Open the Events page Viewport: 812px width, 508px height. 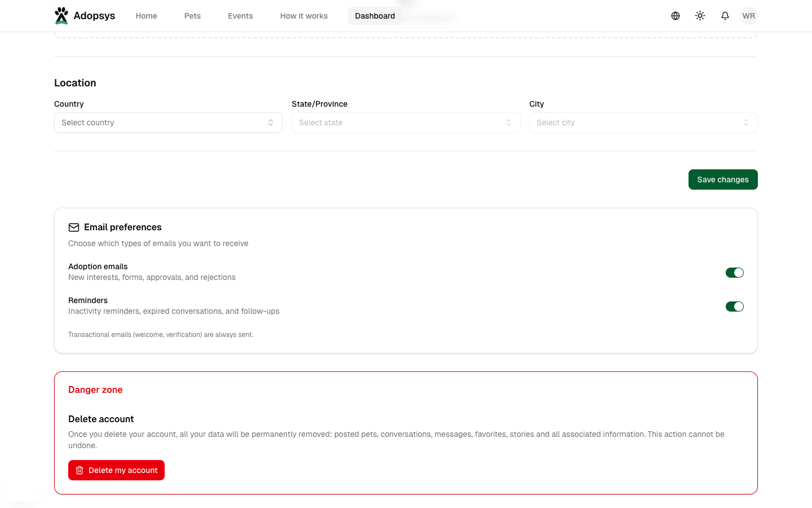click(240, 16)
